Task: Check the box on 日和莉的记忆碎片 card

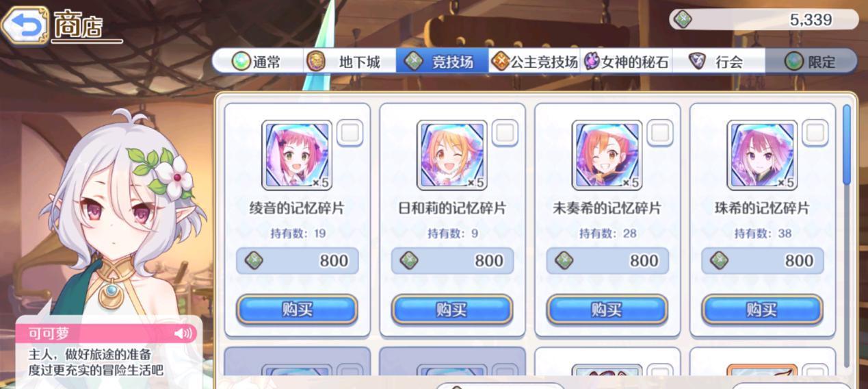Action: coord(505,133)
